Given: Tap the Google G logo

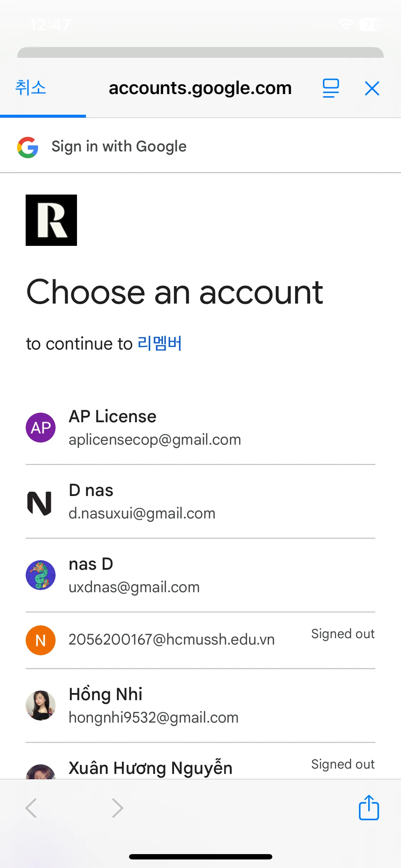Looking at the screenshot, I should 28,147.
